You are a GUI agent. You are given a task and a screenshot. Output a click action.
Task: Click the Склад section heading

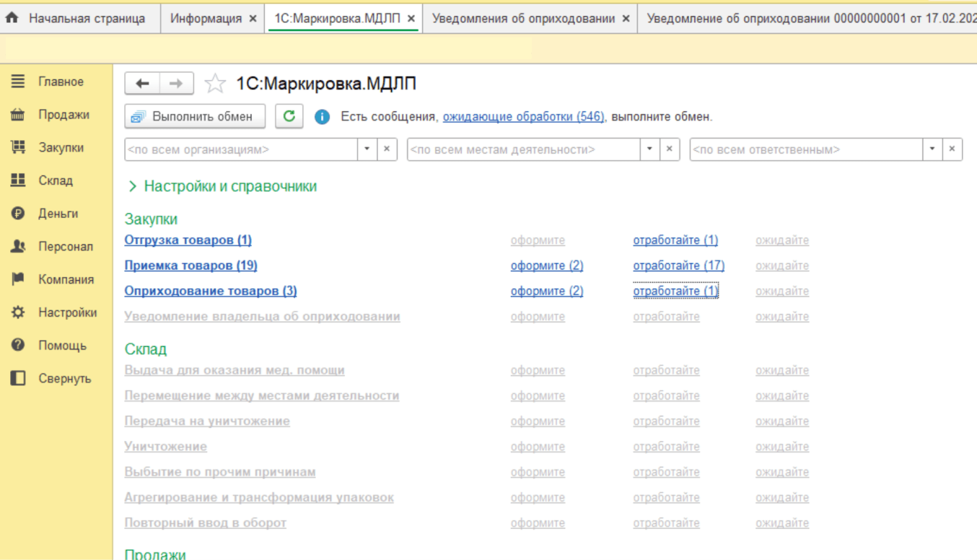pyautogui.click(x=146, y=349)
